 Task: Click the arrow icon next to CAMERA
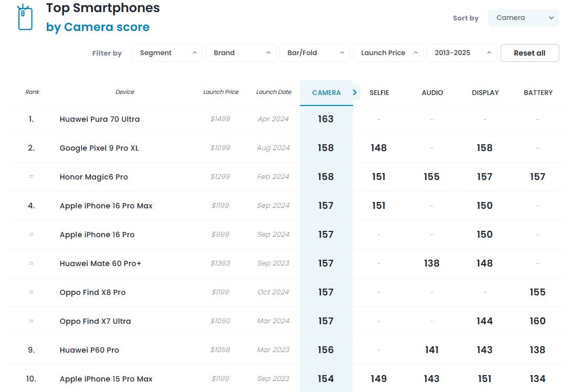[x=354, y=92]
